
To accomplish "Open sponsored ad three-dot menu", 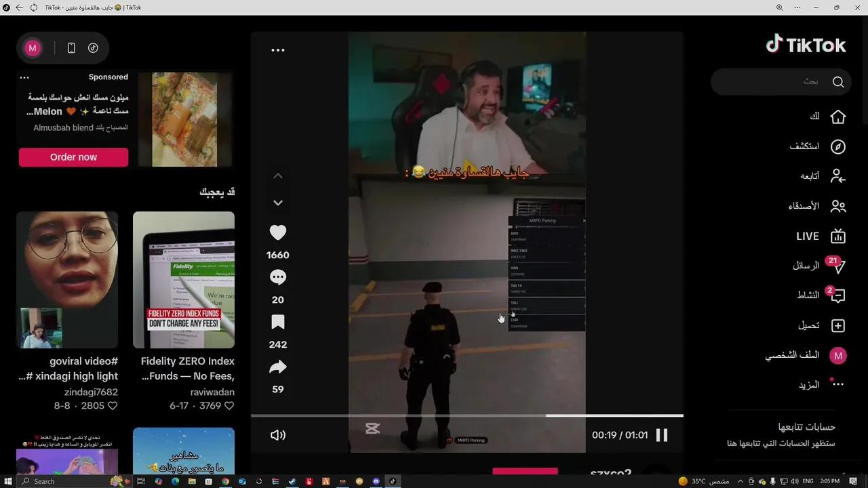I will [24, 77].
